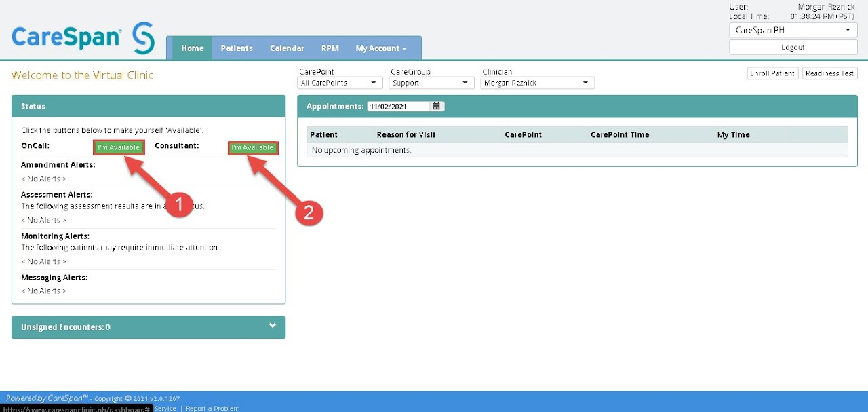Image resolution: width=868 pixels, height=412 pixels.
Task: Click the CareSpan logo
Action: pyautogui.click(x=83, y=37)
